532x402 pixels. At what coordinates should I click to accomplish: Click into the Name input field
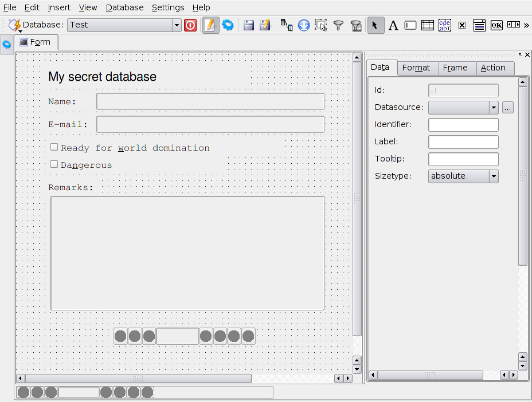click(210, 102)
